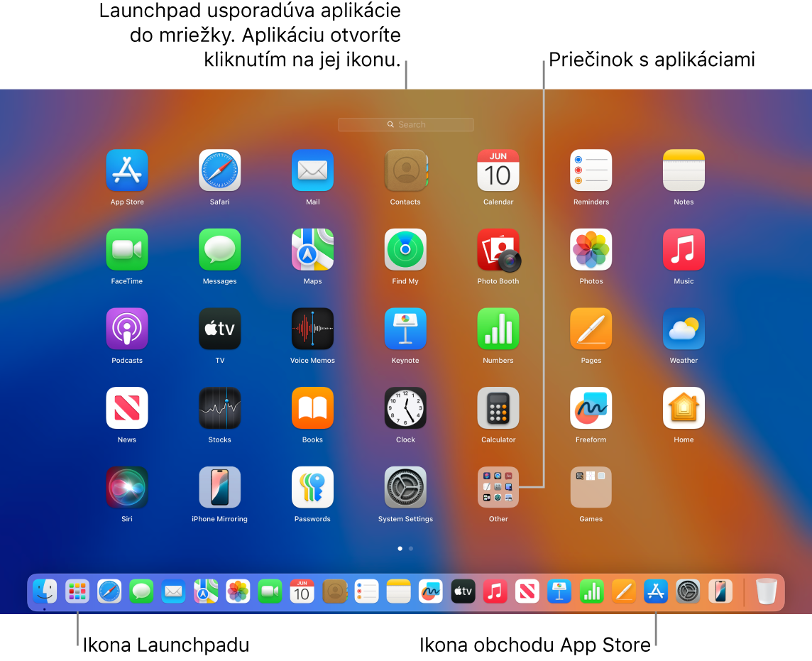Open Apple TV from the Dock
This screenshot has width=812, height=661.
pos(463,591)
